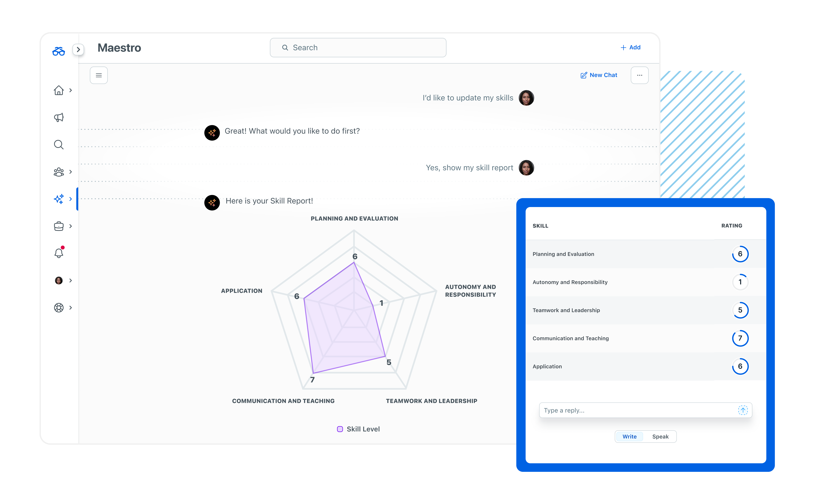Image resolution: width=814 pixels, height=504 pixels.
Task: Click the Planning and Evaluation rating circle
Action: [740, 254]
